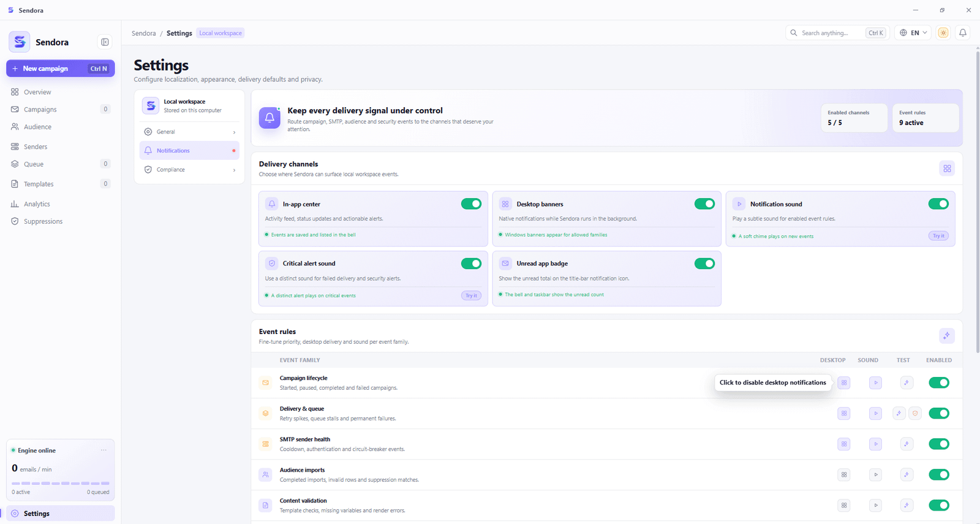
Task: Toggle sound for Audience imports rule
Action: 876,474
